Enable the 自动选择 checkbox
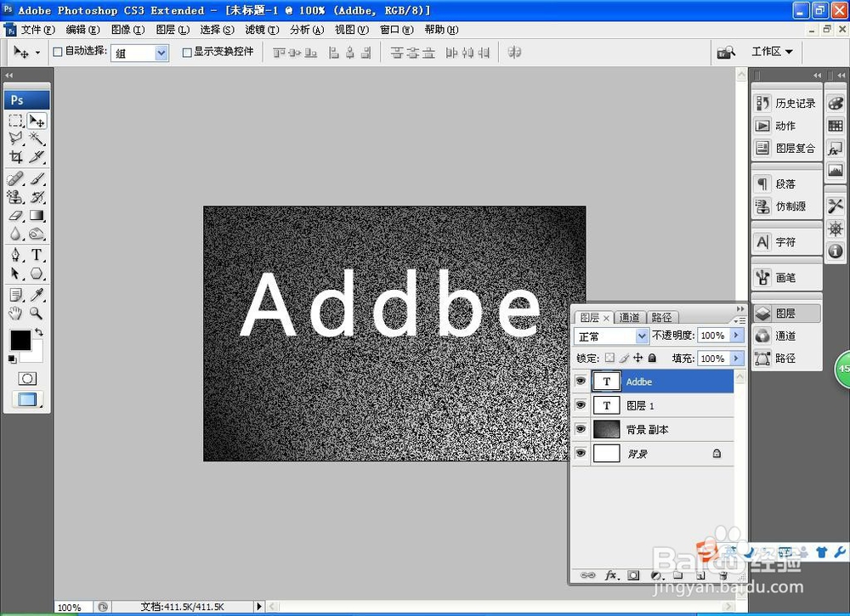850x616 pixels. 58,52
